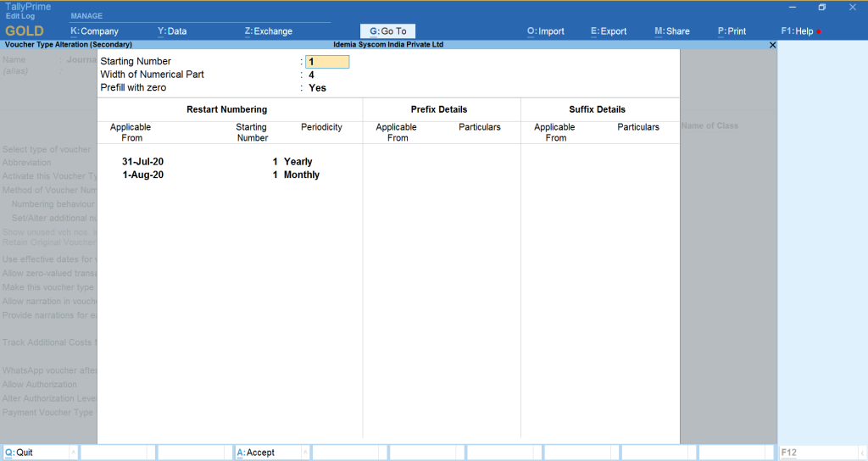Click the Starting Number input field
Image resolution: width=868 pixels, height=461 pixels.
[x=327, y=62]
